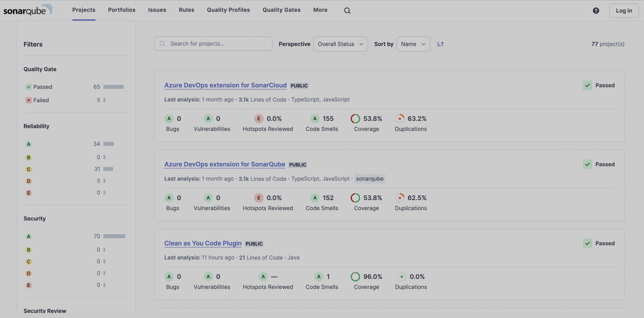Go to the Issues tab
Image resolution: width=644 pixels, height=318 pixels.
point(157,10)
